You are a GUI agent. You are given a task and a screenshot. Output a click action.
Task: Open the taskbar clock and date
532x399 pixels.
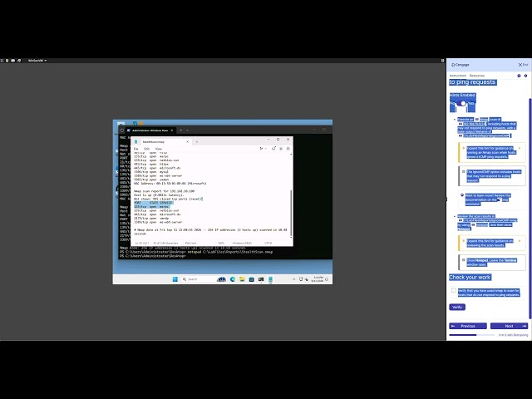[318, 279]
